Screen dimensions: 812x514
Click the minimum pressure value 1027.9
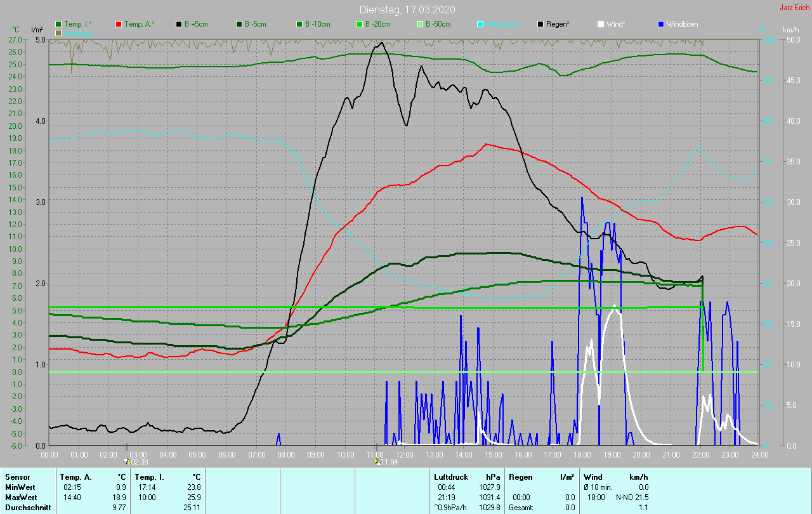point(489,487)
